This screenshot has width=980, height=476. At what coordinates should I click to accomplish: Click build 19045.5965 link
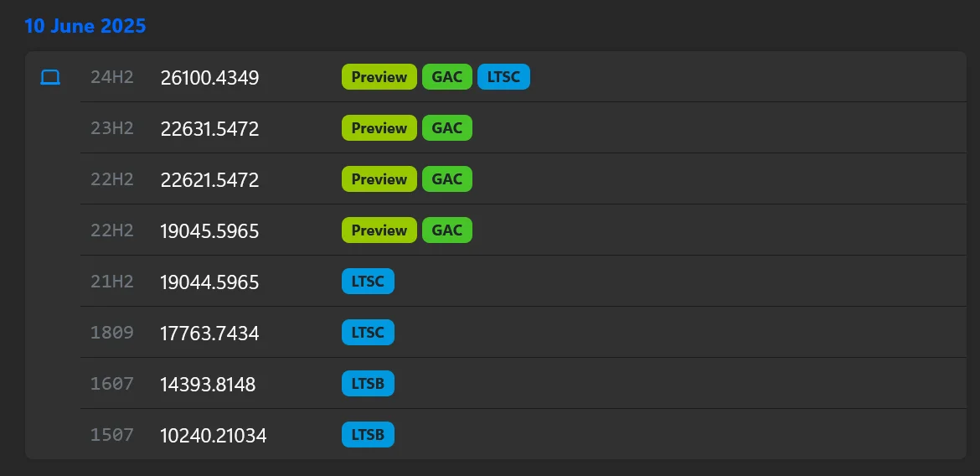click(209, 231)
